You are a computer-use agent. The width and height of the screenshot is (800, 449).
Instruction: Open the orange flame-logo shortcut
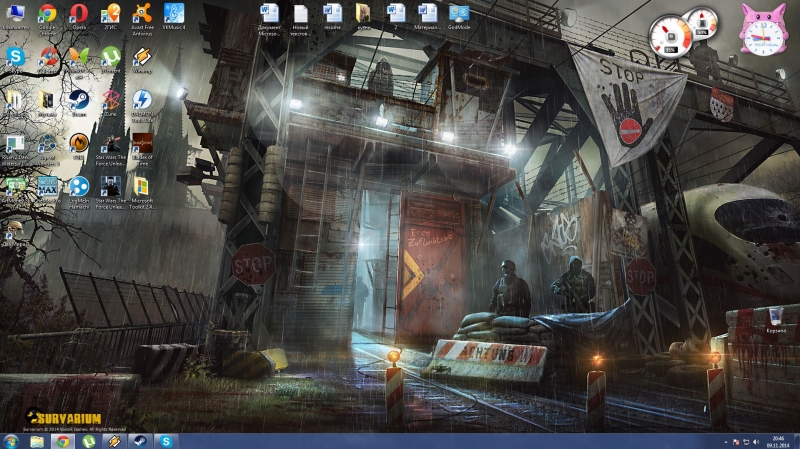pyautogui.click(x=79, y=145)
